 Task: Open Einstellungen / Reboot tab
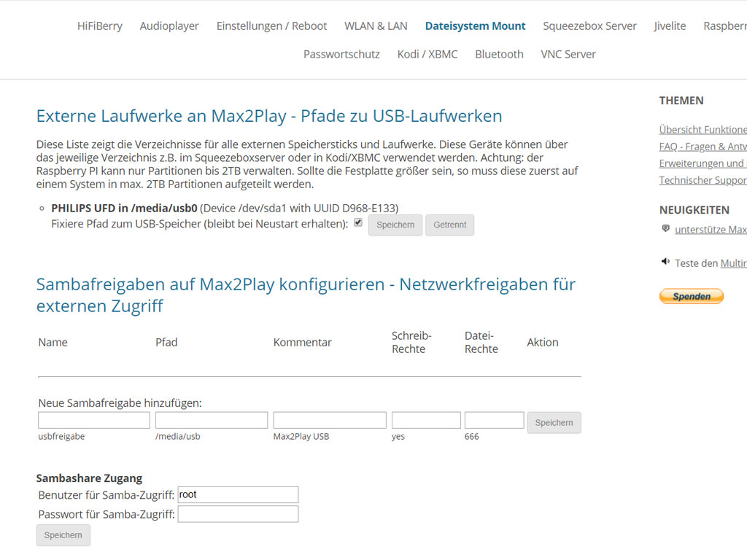click(271, 26)
